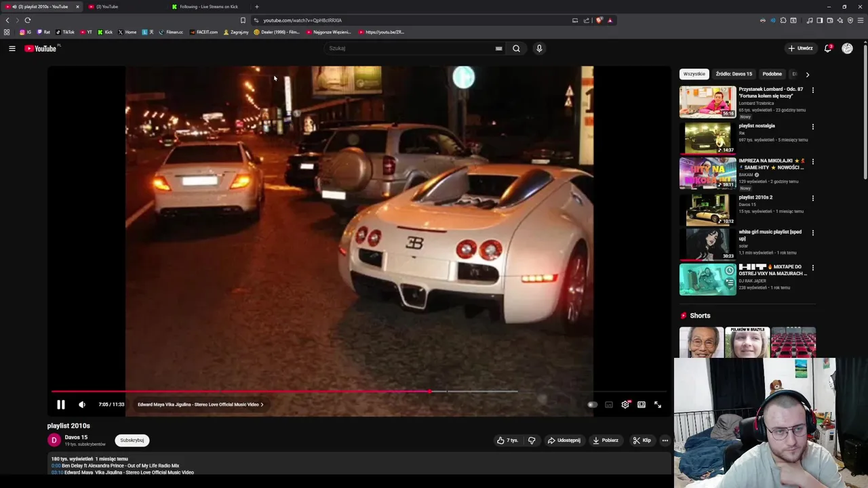Jump to 0:00 Ben Delay timestamp
The image size is (868, 488).
pyautogui.click(x=56, y=466)
